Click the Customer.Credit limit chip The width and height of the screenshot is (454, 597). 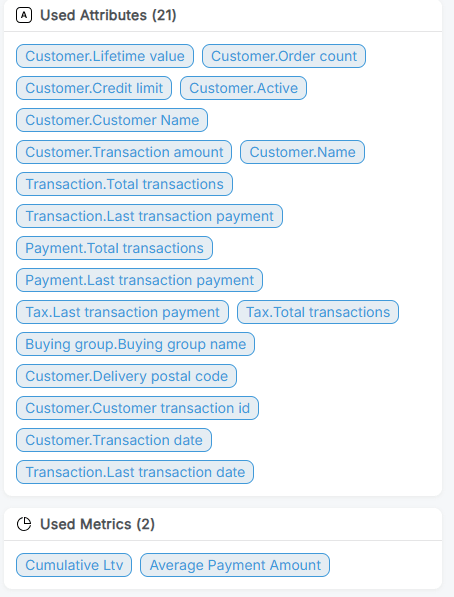tap(94, 88)
